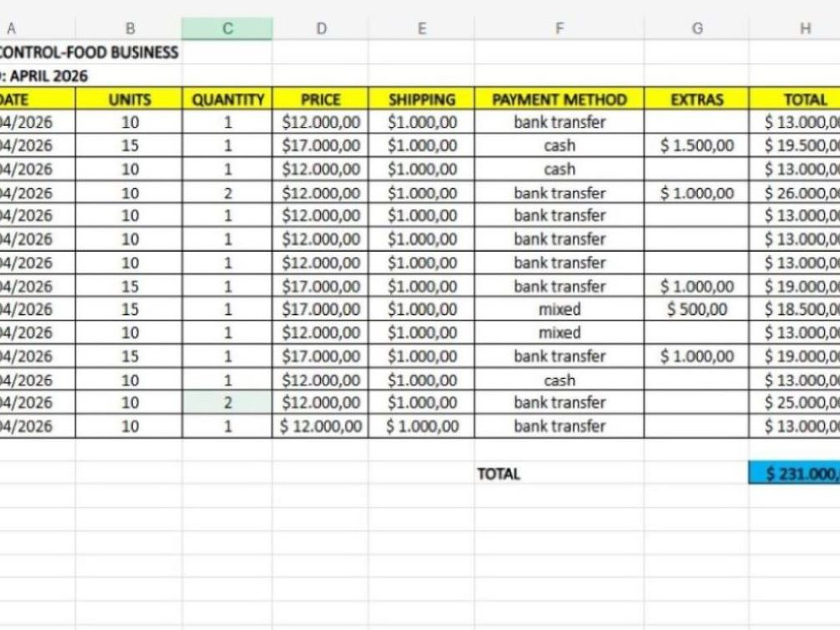Image resolution: width=840 pixels, height=630 pixels.
Task: Click quantity 2 in the $ 26.000,00 row
Action: click(x=227, y=192)
